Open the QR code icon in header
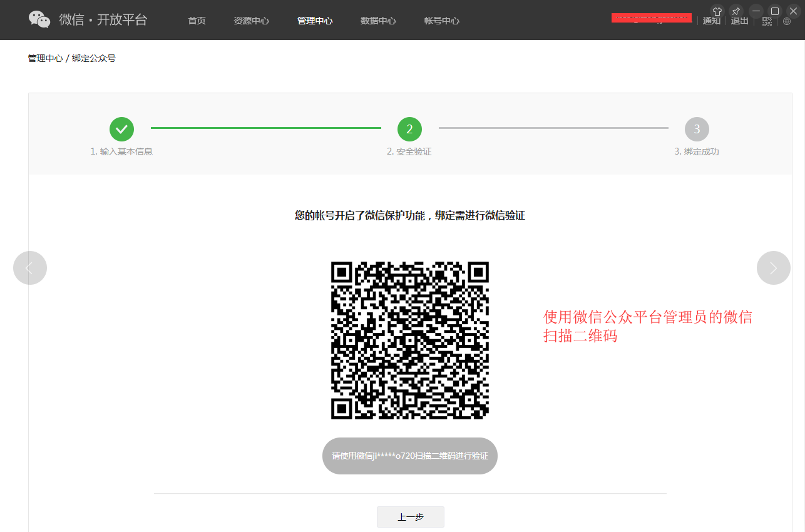This screenshot has height=532, width=805. pyautogui.click(x=767, y=21)
